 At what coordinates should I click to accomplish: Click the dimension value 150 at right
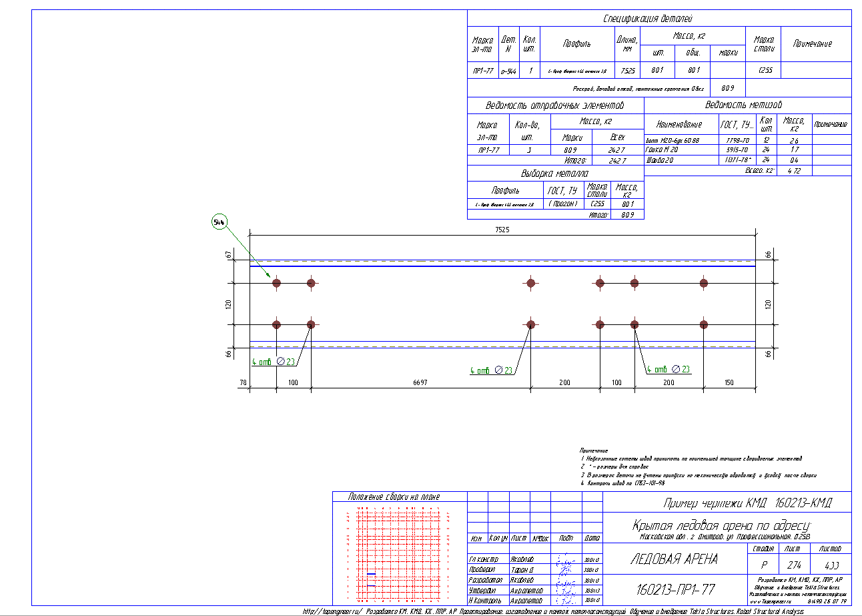tap(729, 382)
